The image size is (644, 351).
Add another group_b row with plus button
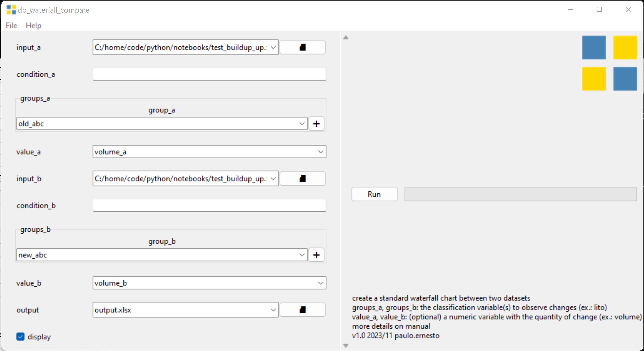click(x=316, y=255)
